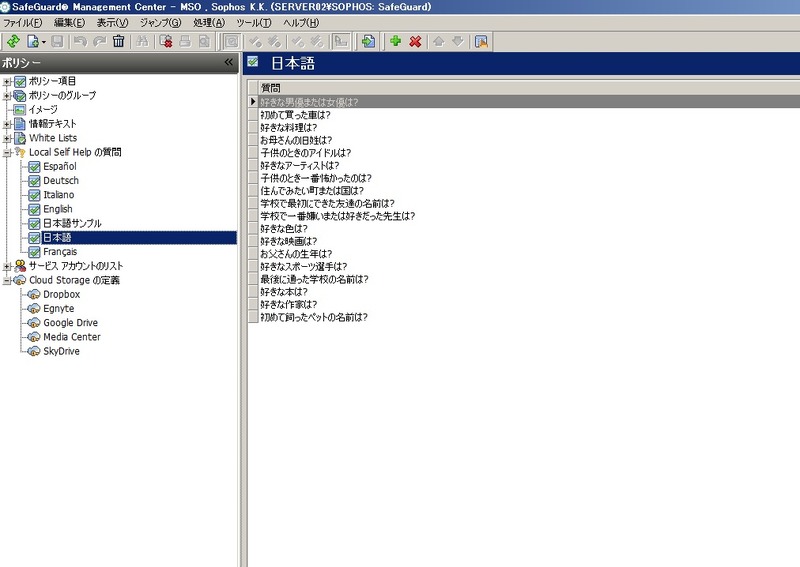800x567 pixels.
Task: Select English in Local Self Help tree
Action: tap(58, 209)
